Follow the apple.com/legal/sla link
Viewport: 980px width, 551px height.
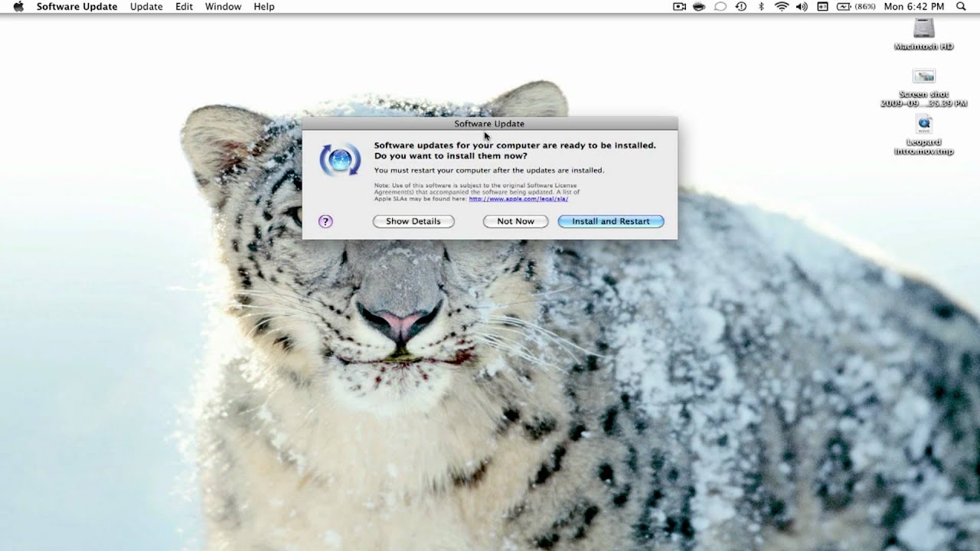(x=518, y=199)
